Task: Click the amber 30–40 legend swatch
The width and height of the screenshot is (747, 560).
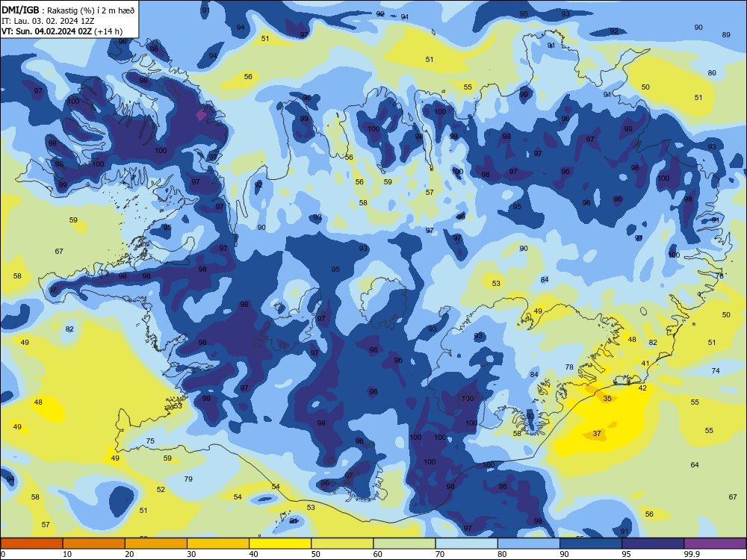Action: point(218,544)
